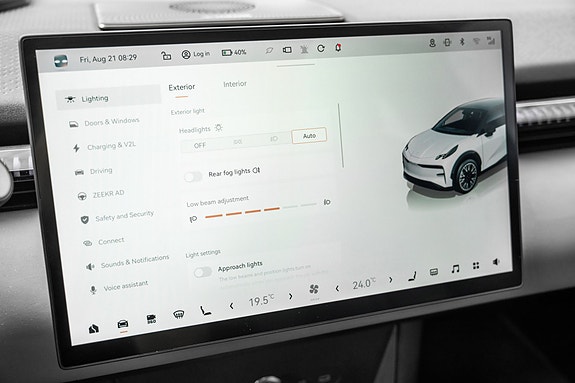Open the music note media icon
This screenshot has height=383, width=575.
(x=455, y=269)
